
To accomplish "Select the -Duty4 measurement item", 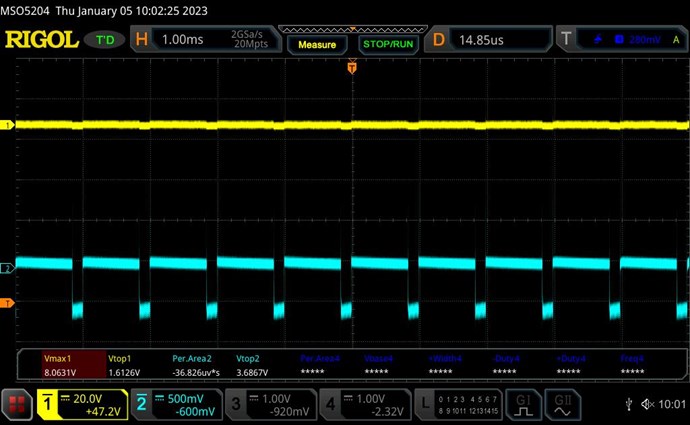I will point(506,365).
